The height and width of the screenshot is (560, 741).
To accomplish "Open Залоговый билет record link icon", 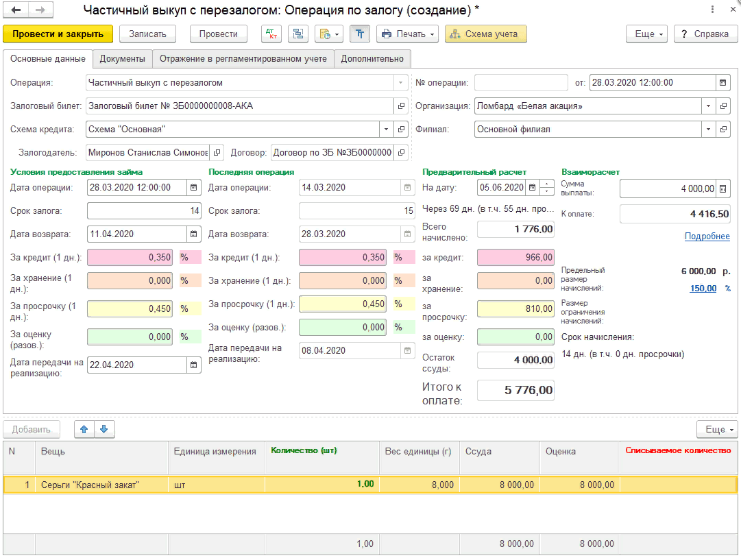I will tap(401, 106).
